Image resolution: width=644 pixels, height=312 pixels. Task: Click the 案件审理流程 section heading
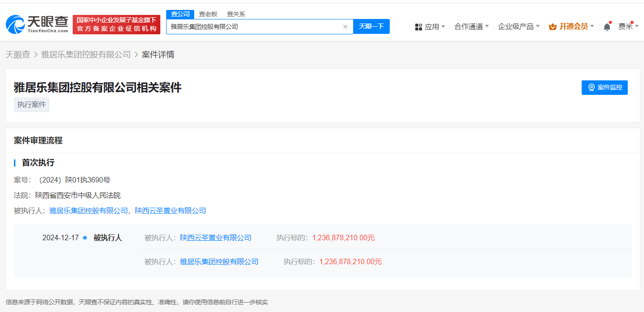pos(38,140)
